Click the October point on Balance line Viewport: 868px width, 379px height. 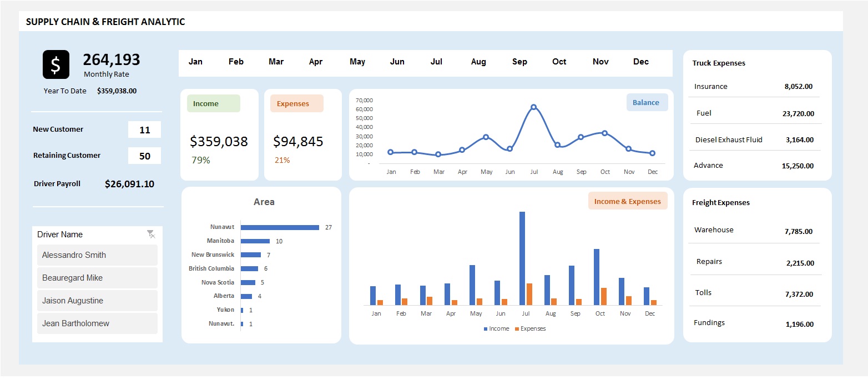(x=605, y=133)
